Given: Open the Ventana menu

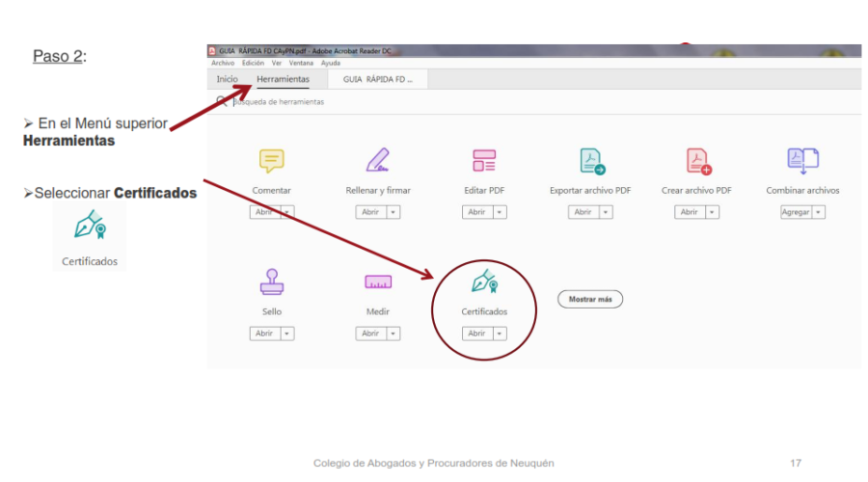Looking at the screenshot, I should pos(301,63).
